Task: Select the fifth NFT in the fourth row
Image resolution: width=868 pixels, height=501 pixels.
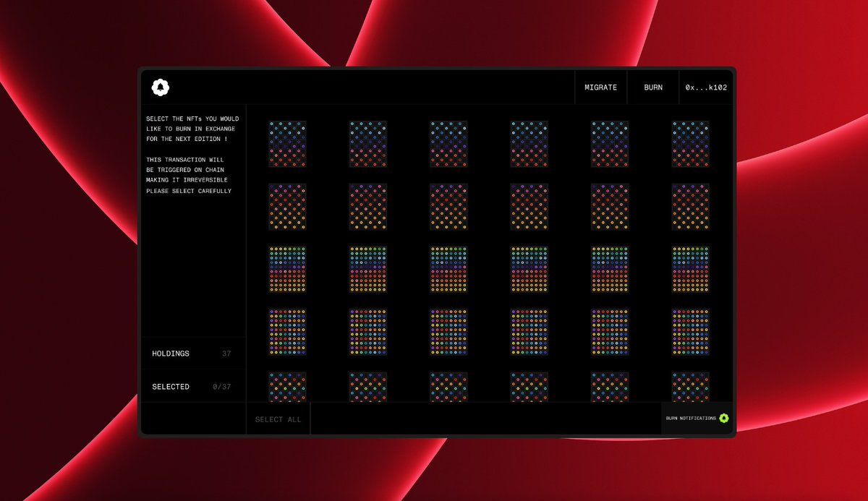Action: 610,333
